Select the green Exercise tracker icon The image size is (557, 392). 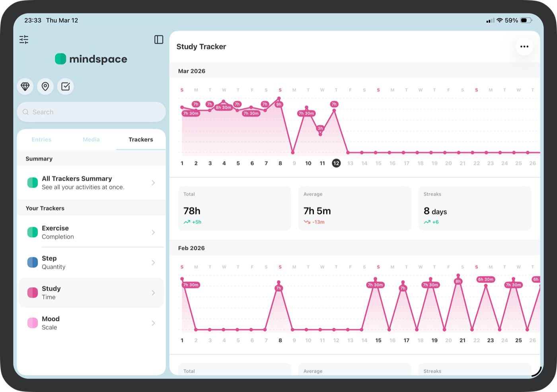pyautogui.click(x=32, y=232)
